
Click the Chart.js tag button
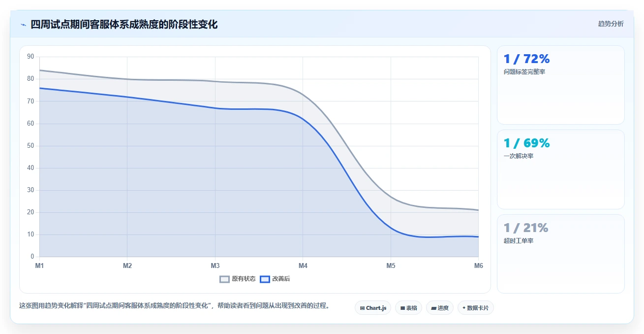coord(373,308)
